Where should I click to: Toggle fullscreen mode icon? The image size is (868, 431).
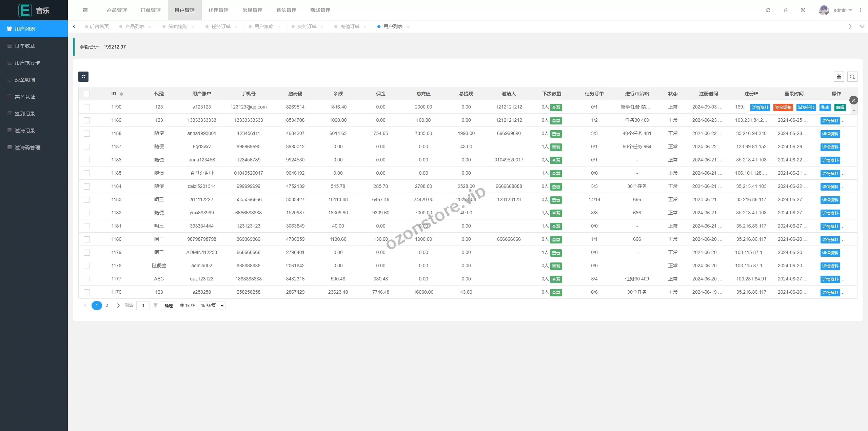click(x=803, y=10)
